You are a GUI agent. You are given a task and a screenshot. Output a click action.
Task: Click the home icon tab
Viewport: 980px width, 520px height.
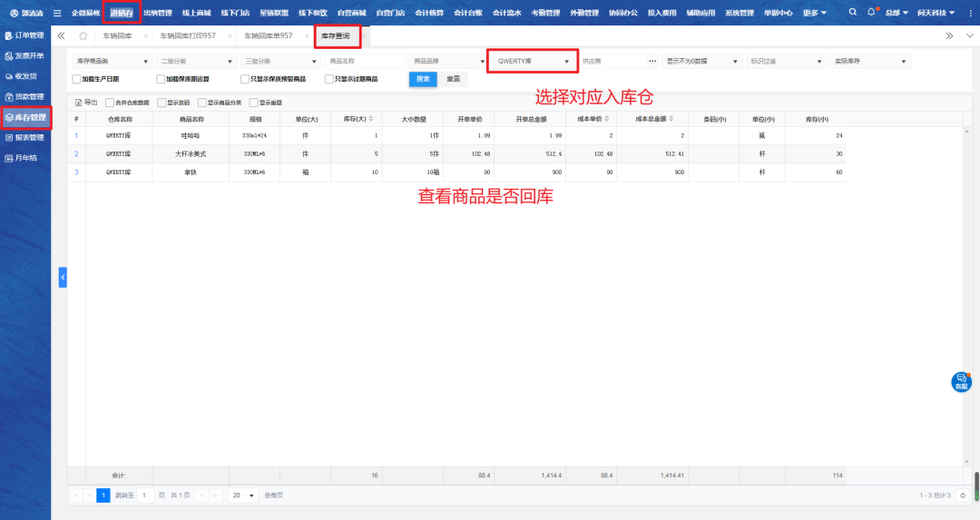(x=83, y=35)
